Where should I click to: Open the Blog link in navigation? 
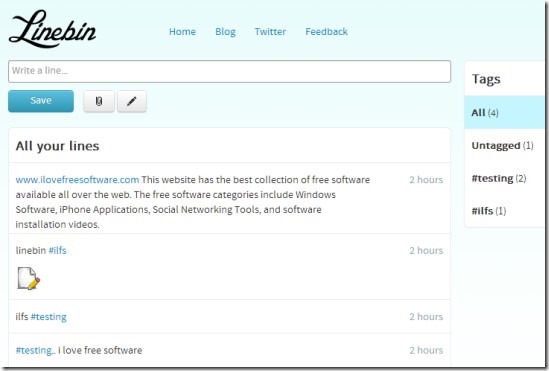click(225, 32)
